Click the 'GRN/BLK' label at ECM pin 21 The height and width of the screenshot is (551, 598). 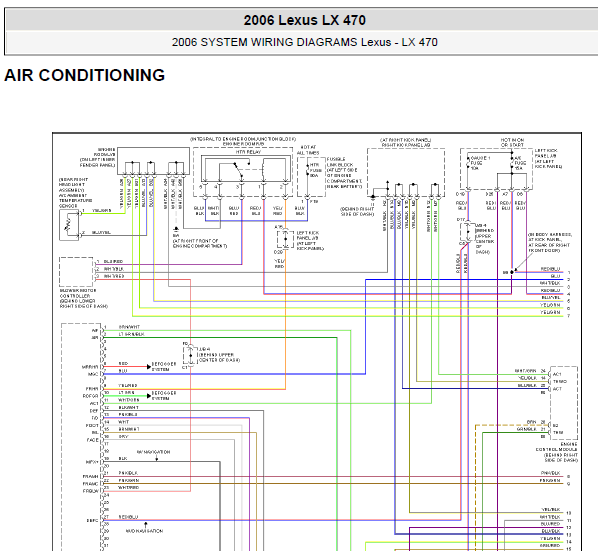coord(526,429)
